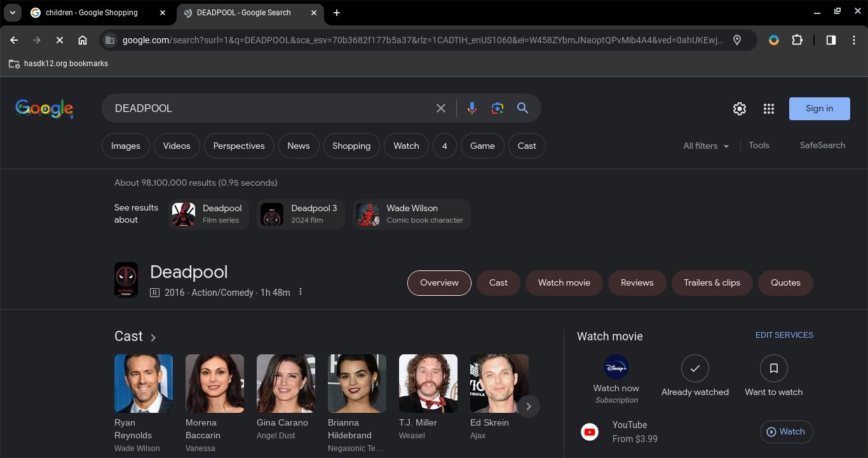Open Ryan Reynolds cast photo
This screenshot has height=458, width=868.
point(144,384)
